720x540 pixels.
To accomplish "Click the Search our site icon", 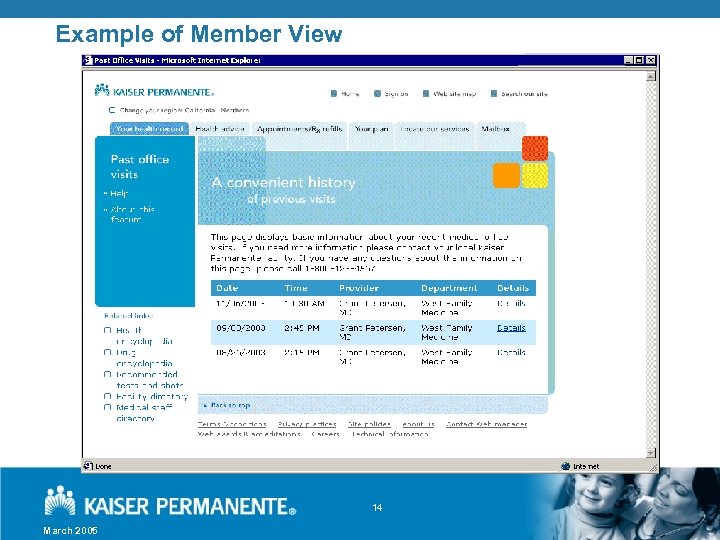I will [494, 94].
